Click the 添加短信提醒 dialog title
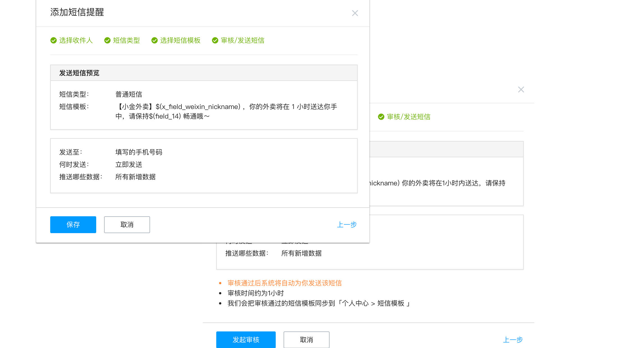The image size is (644, 348). (x=77, y=12)
